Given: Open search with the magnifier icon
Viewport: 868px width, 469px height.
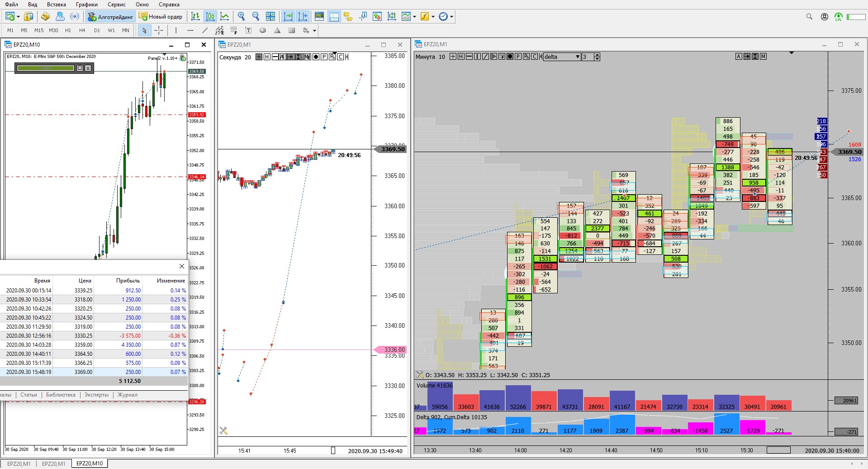Looking at the screenshot, I should tap(809, 17).
